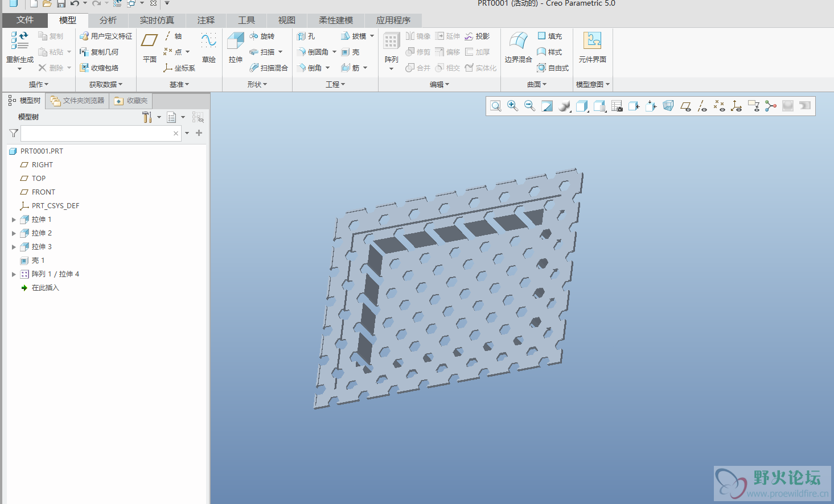Select the Hole (孔) tool

tap(306, 36)
